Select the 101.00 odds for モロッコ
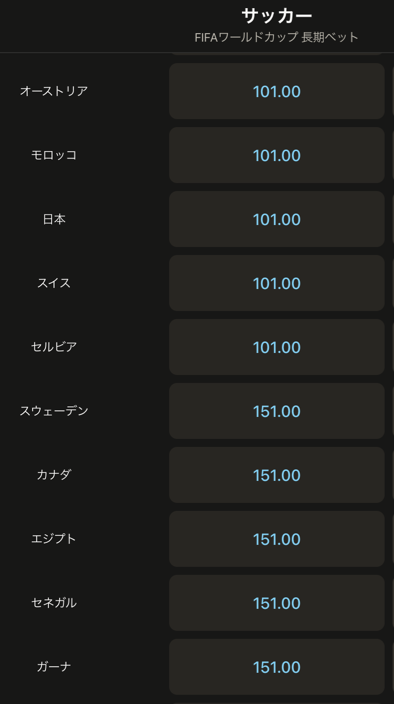 coord(276,155)
